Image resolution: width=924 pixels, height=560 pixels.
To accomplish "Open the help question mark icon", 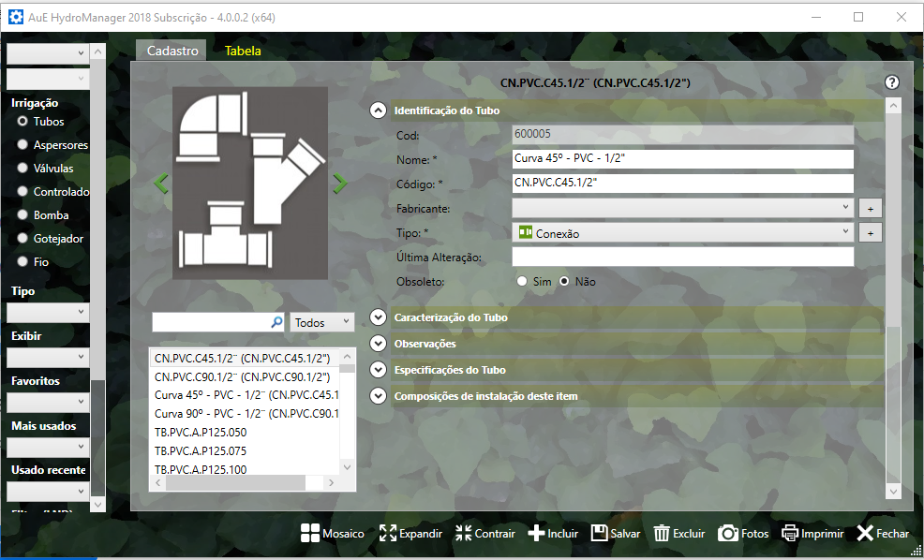I will [892, 82].
